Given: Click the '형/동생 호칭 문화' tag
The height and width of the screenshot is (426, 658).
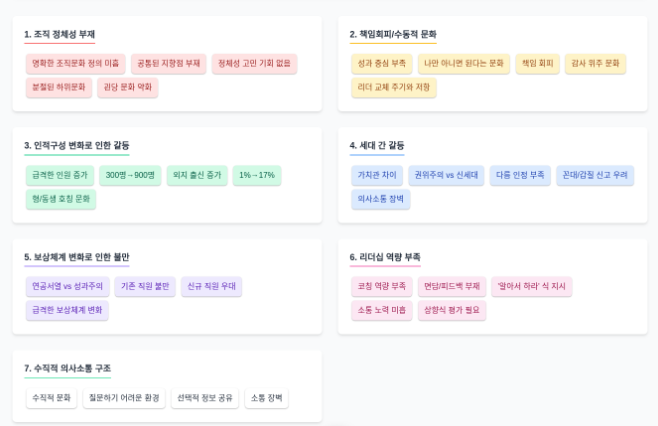Looking at the screenshot, I should [60, 199].
